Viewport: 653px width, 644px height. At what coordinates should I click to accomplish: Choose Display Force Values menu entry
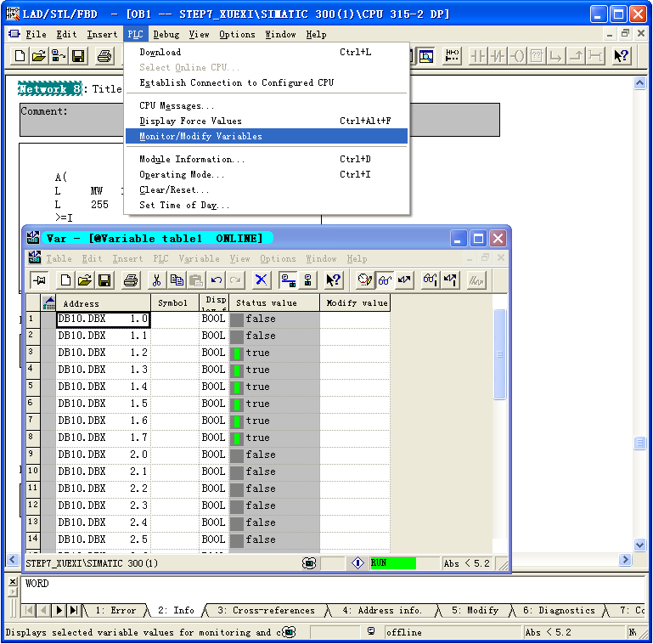[x=267, y=121]
